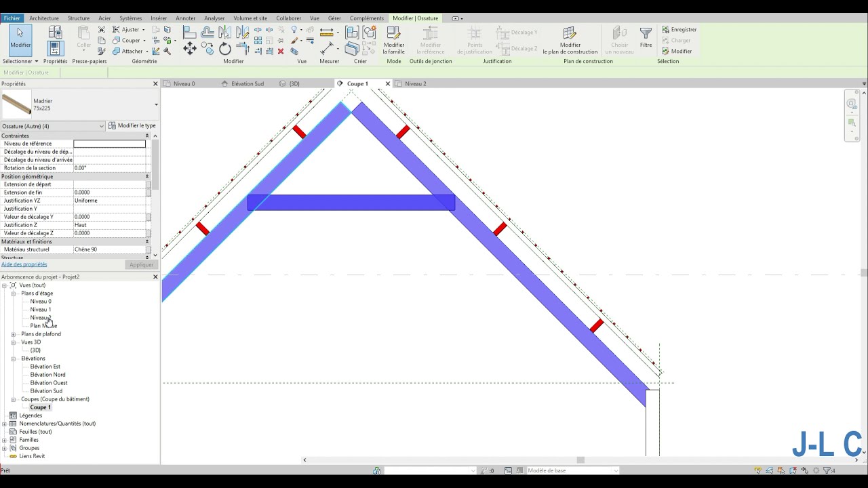Open the Annoter ribbon tab
This screenshot has height=488, width=868.
pos(185,18)
